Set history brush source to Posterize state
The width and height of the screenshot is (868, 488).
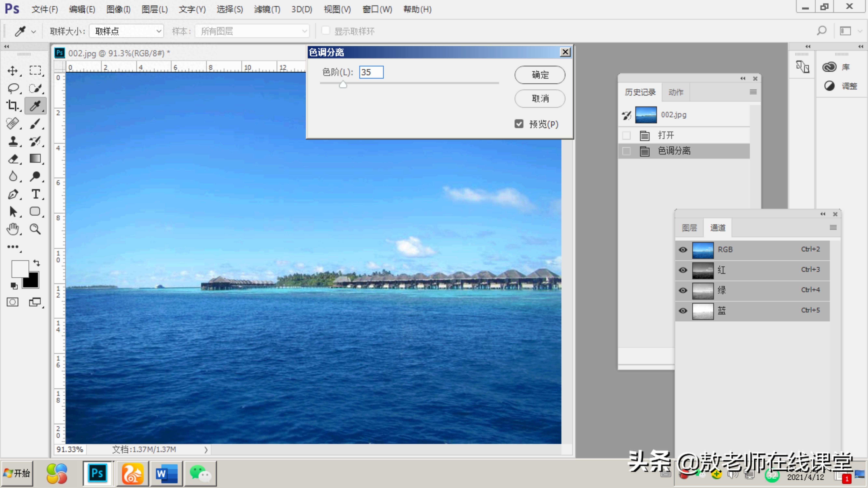point(626,151)
